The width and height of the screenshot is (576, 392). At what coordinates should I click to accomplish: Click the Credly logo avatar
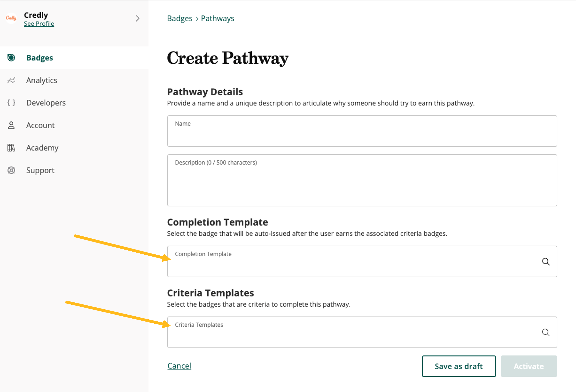[x=11, y=18]
